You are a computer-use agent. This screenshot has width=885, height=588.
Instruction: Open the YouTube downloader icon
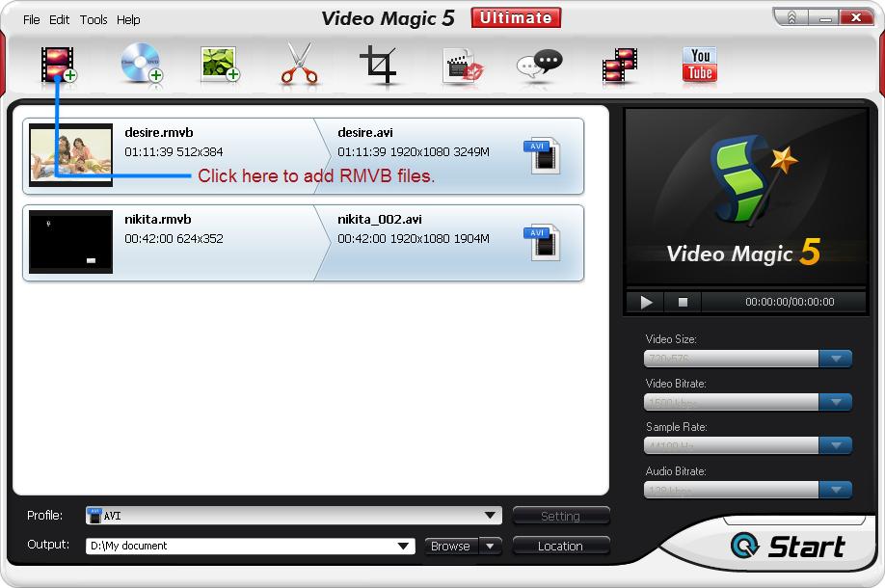700,65
